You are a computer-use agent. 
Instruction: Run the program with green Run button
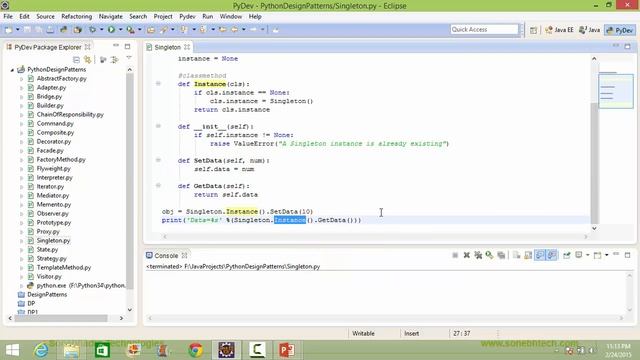pyautogui.click(x=111, y=30)
